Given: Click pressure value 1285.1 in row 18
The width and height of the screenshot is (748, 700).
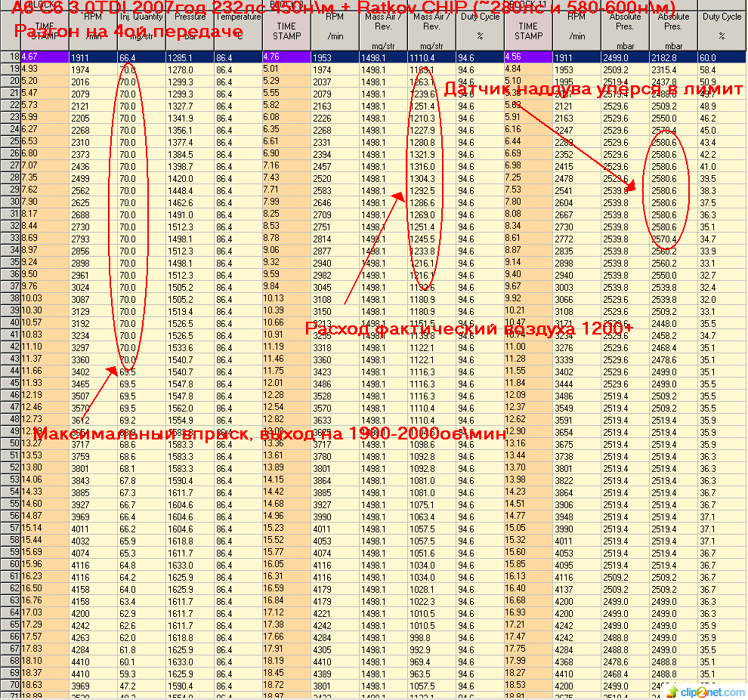Looking at the screenshot, I should pyautogui.click(x=190, y=57).
